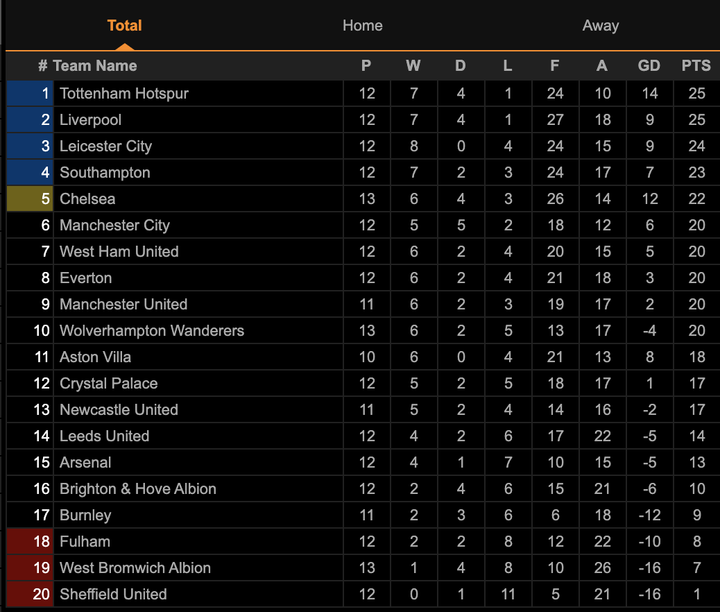Click the Team Name column header
The width and height of the screenshot is (720, 612).
click(x=95, y=66)
